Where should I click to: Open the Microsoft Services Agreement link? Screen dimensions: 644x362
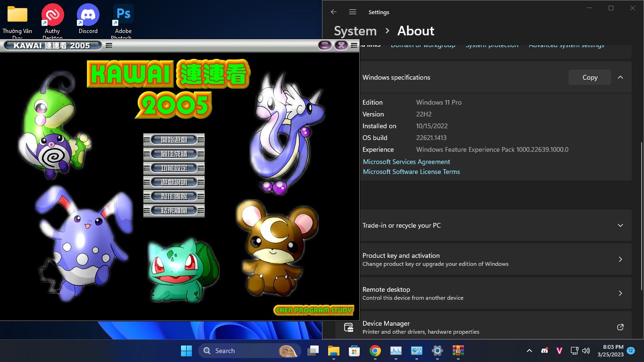(406, 162)
